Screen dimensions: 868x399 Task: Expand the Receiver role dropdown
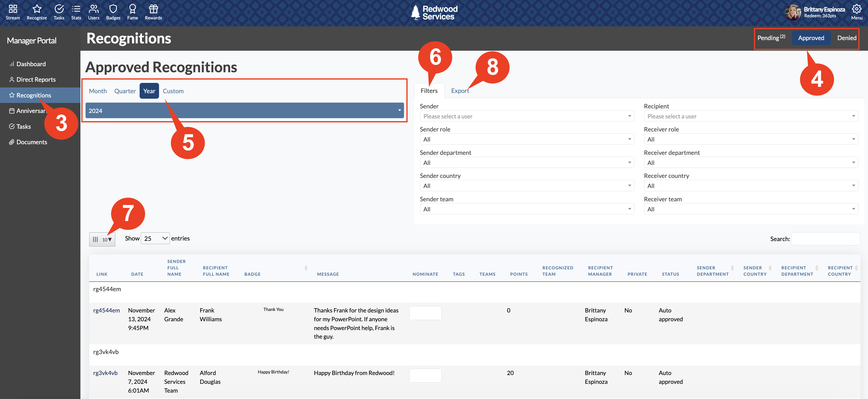(x=751, y=139)
